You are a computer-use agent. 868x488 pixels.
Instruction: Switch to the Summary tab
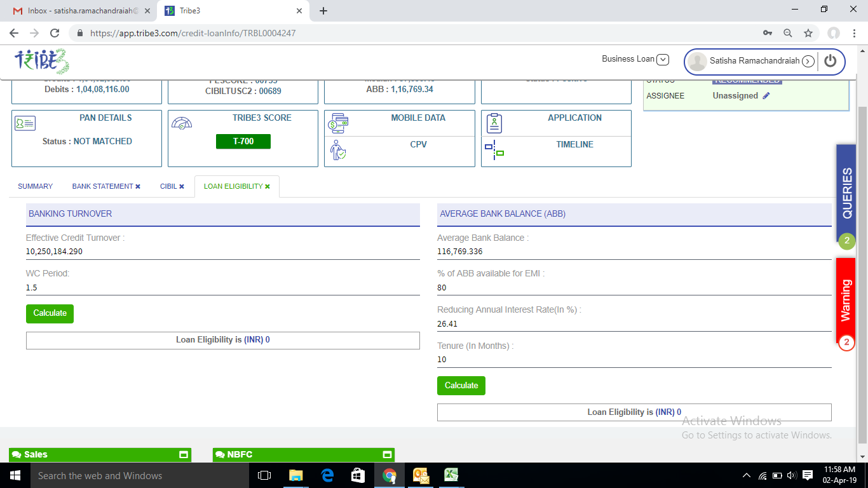tap(35, 186)
